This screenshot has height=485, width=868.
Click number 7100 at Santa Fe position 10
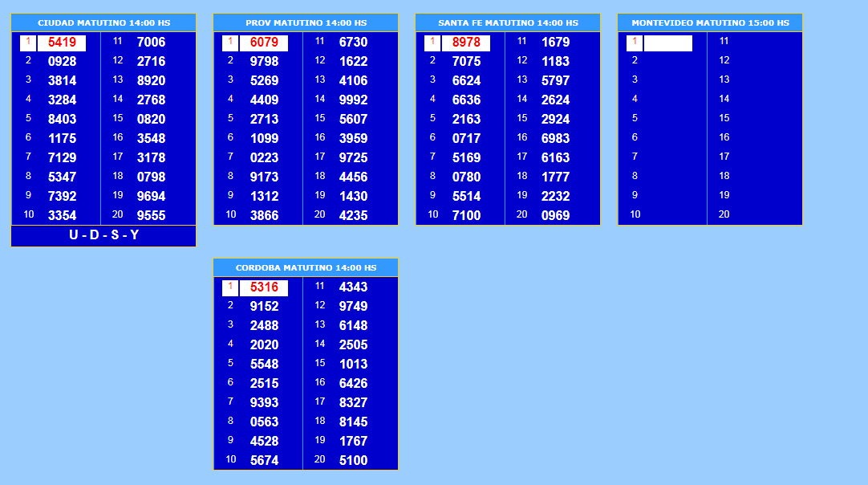point(466,215)
